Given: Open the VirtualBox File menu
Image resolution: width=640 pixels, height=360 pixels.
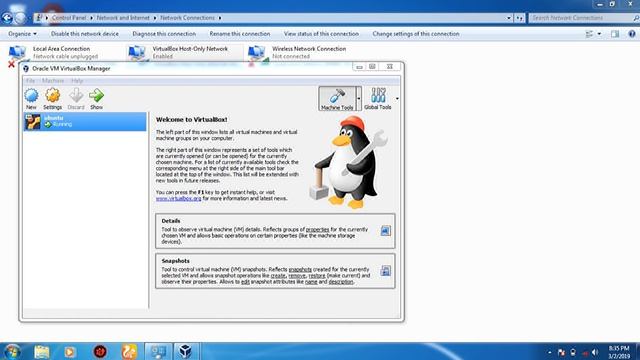Looking at the screenshot, I should [x=31, y=81].
